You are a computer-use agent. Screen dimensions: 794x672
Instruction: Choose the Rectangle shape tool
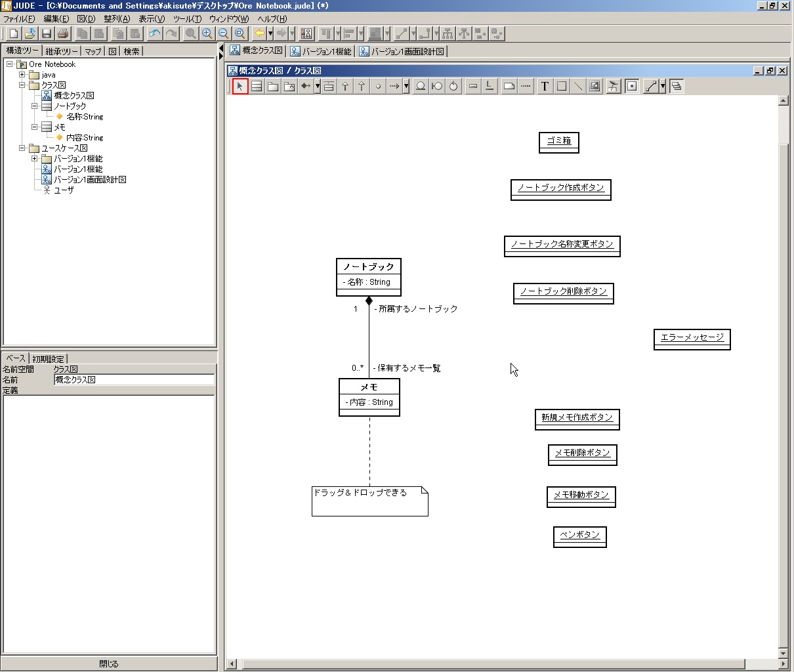tap(561, 86)
